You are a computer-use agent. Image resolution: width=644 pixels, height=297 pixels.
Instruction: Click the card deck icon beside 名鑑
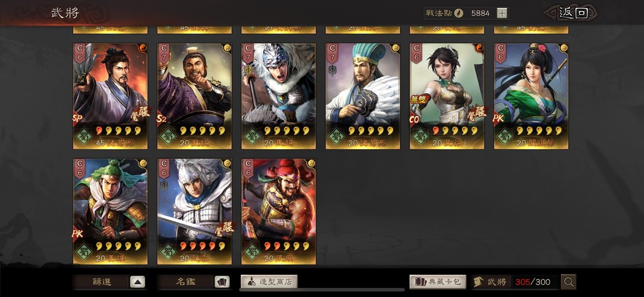(221, 282)
